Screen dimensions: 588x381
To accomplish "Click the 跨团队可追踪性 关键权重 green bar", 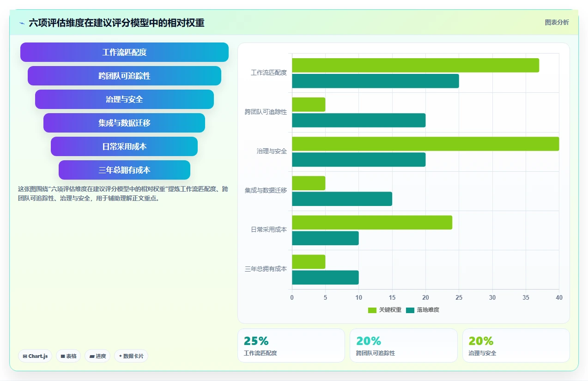I will pyautogui.click(x=309, y=104).
